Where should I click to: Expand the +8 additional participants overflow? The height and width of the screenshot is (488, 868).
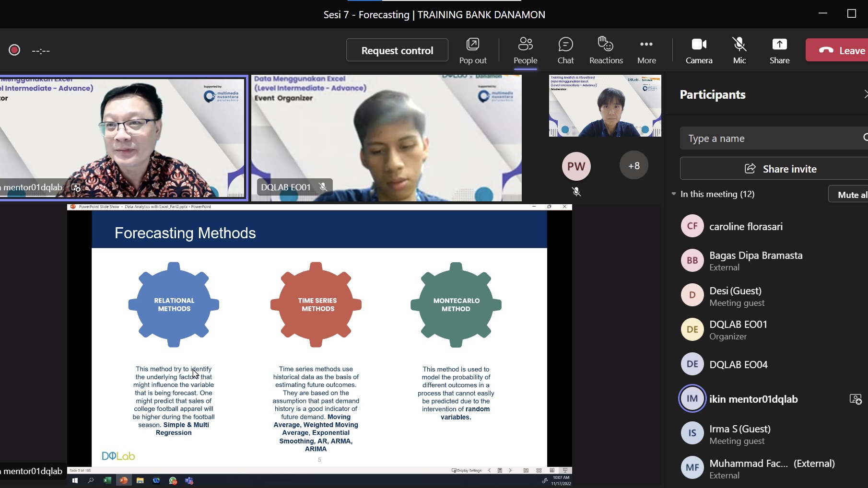pos(633,166)
